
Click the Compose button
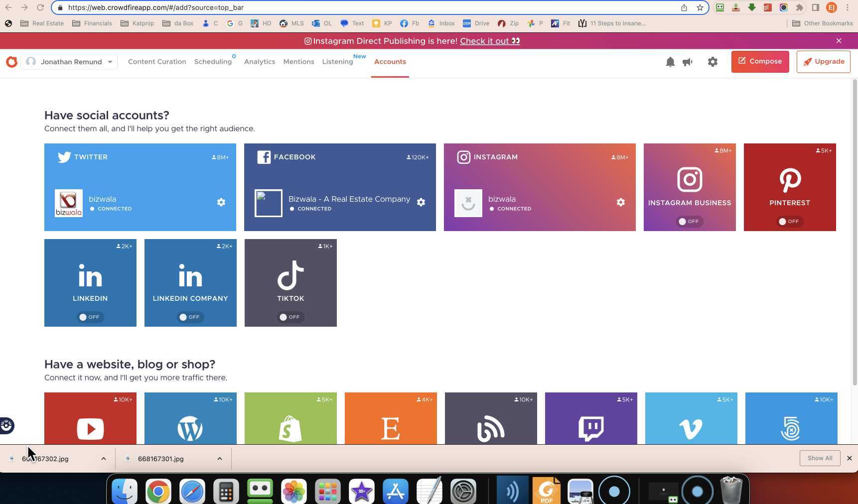(x=760, y=62)
